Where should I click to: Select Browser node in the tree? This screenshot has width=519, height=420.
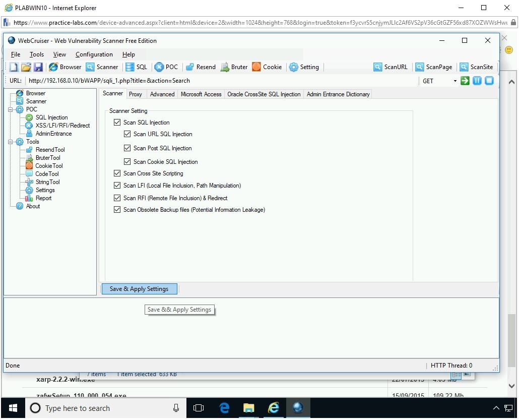tap(36, 93)
